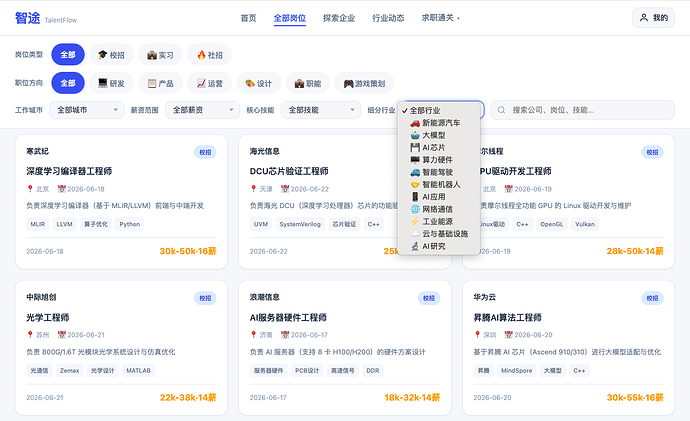690x421 pixels.
Task: Toggle the 校招 job-type filter chip
Action: coord(111,55)
